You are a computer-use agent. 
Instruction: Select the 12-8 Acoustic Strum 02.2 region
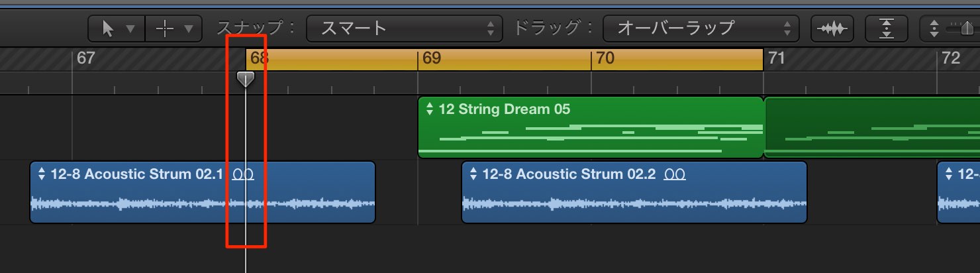coord(634,192)
